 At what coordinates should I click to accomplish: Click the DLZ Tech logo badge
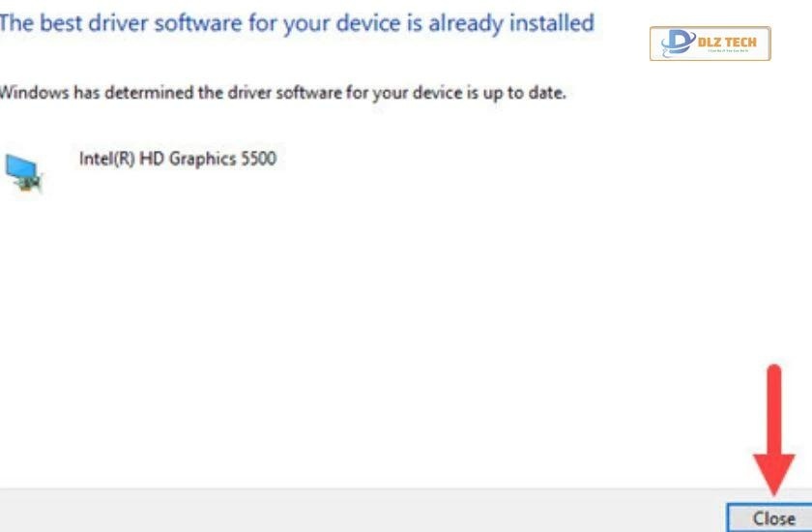coord(710,44)
